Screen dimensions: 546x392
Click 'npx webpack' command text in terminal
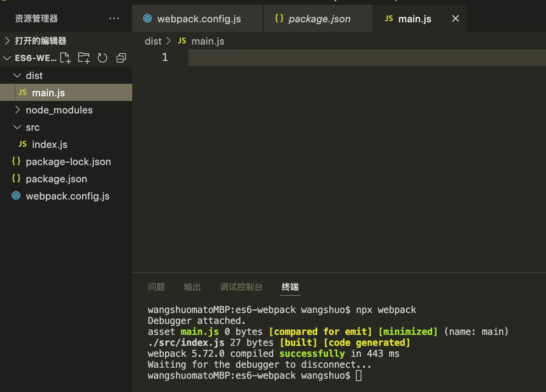click(386, 310)
